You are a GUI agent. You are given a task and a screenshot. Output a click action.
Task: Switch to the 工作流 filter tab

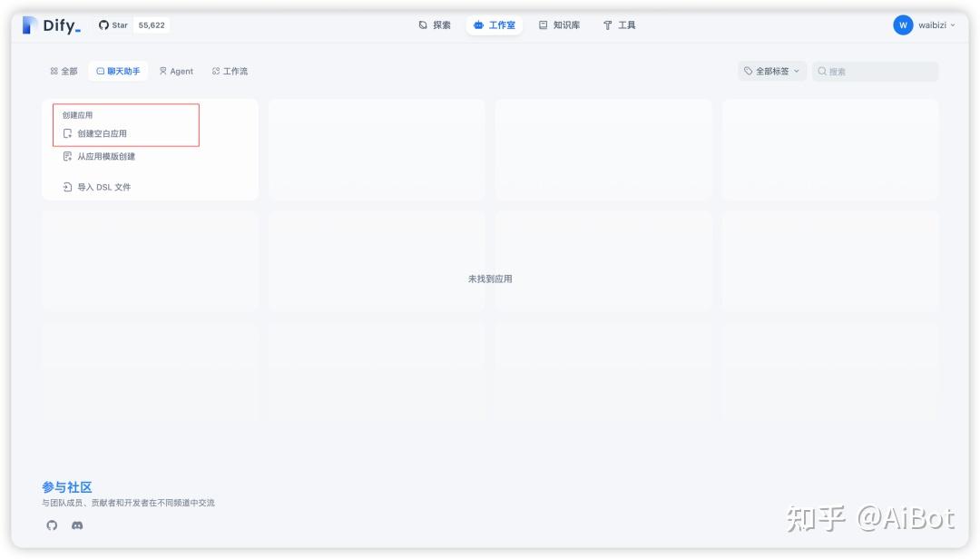click(x=232, y=70)
